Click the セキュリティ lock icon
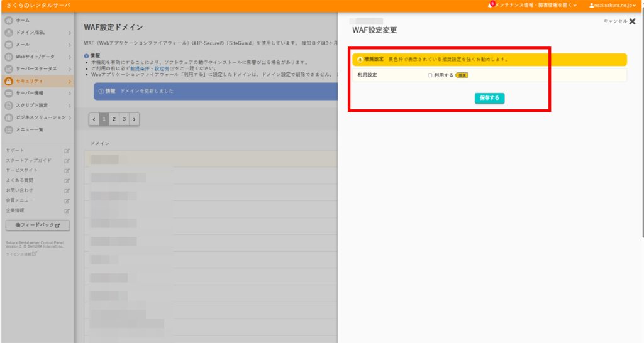 pos(9,81)
